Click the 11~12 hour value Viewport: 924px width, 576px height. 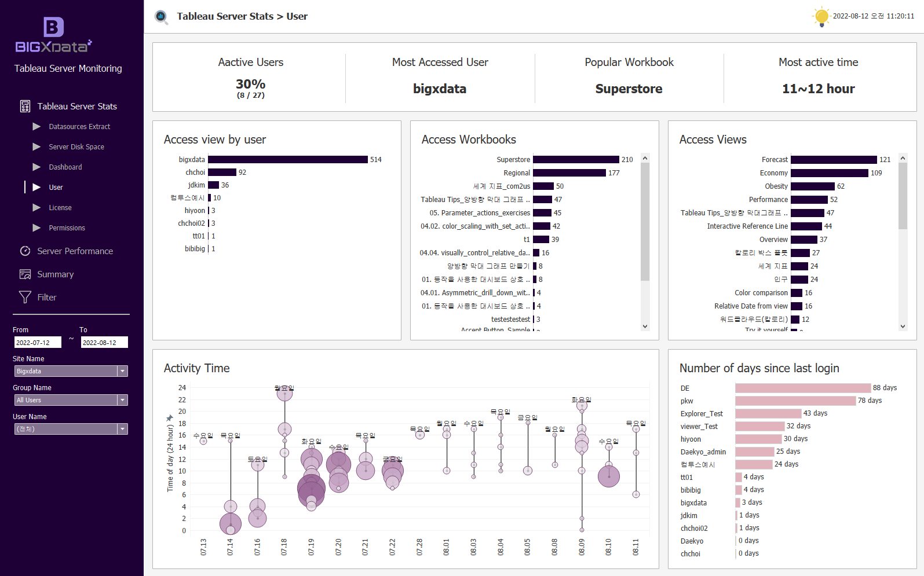[818, 89]
